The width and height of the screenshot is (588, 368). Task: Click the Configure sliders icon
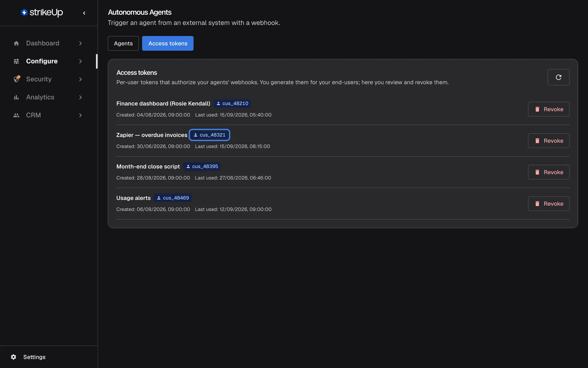16,61
